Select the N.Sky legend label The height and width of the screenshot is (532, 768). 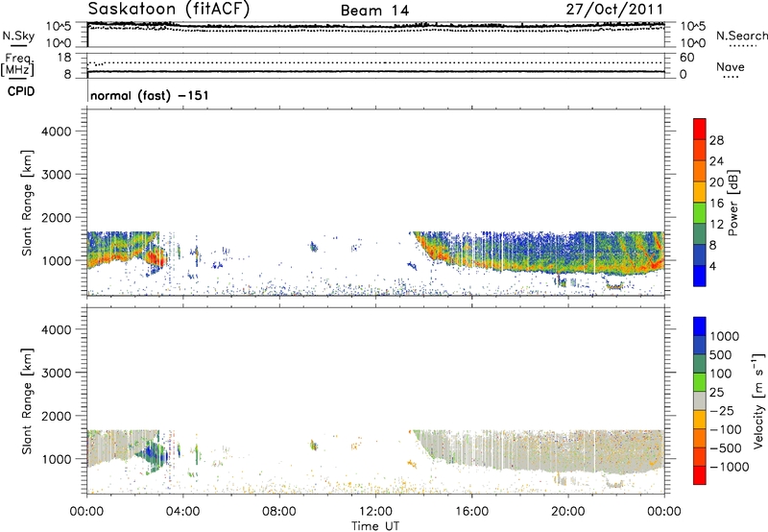pyautogui.click(x=18, y=36)
